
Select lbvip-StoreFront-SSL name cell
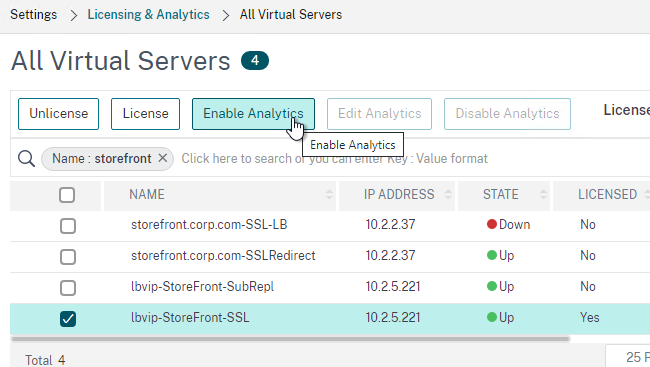(190, 318)
